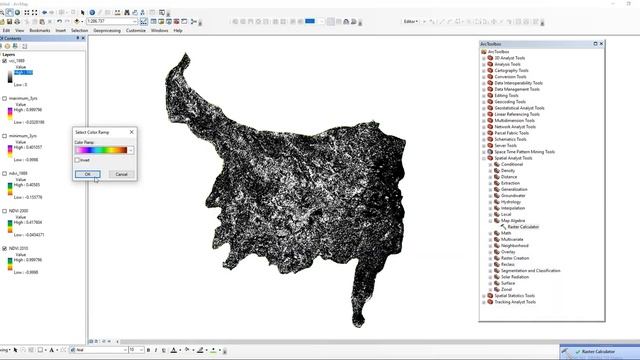
Task: Activate the Identify tool icon
Action: pyautogui.click(x=92, y=13)
